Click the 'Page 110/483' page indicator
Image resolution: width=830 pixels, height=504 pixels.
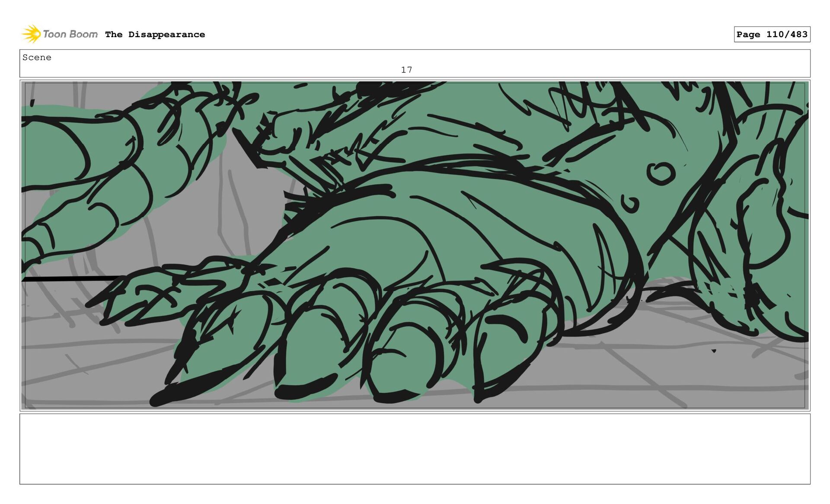[772, 34]
